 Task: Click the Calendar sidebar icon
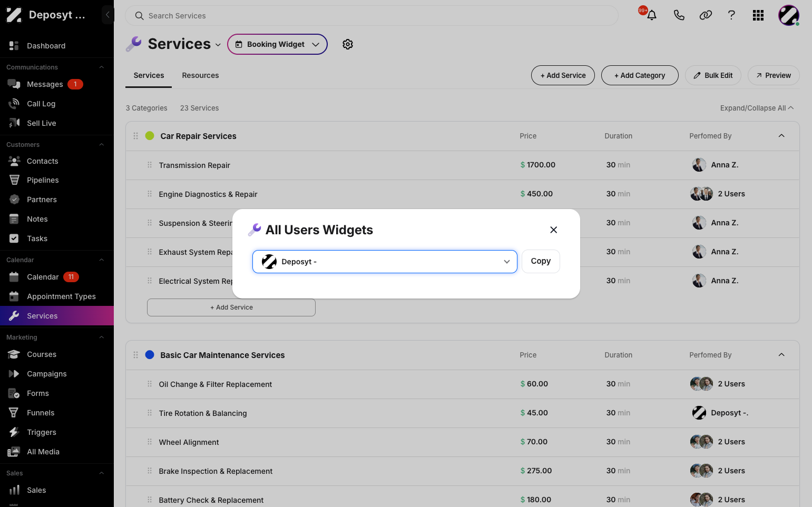click(x=14, y=277)
